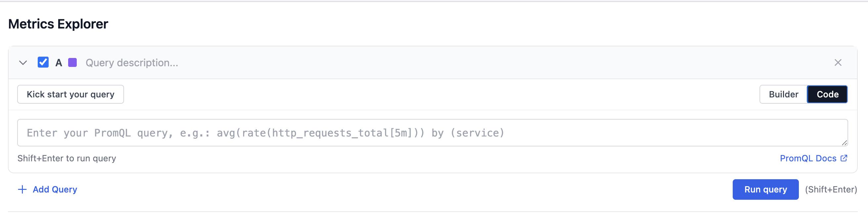This screenshot has width=868, height=214.
Task: Focus the PromQL query input box
Action: pos(433,133)
